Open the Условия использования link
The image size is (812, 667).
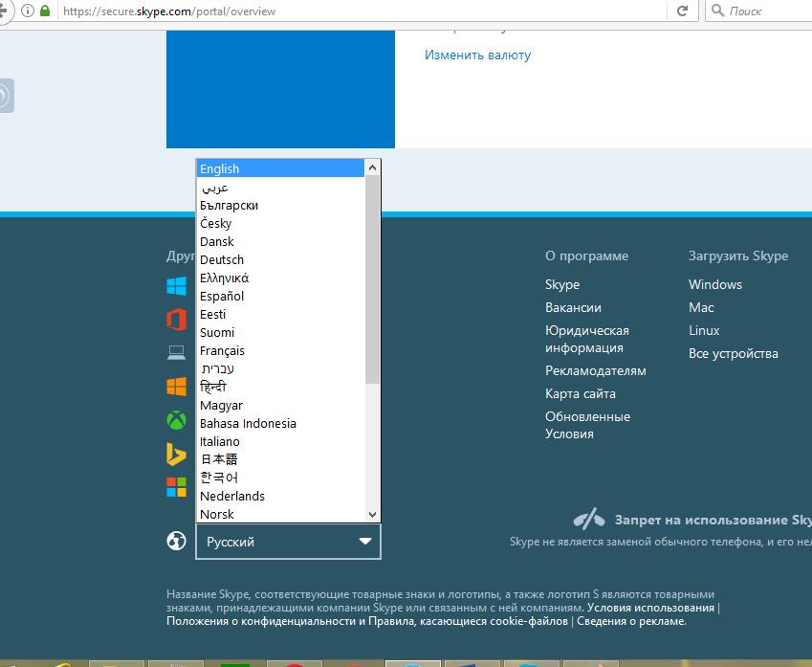click(650, 608)
